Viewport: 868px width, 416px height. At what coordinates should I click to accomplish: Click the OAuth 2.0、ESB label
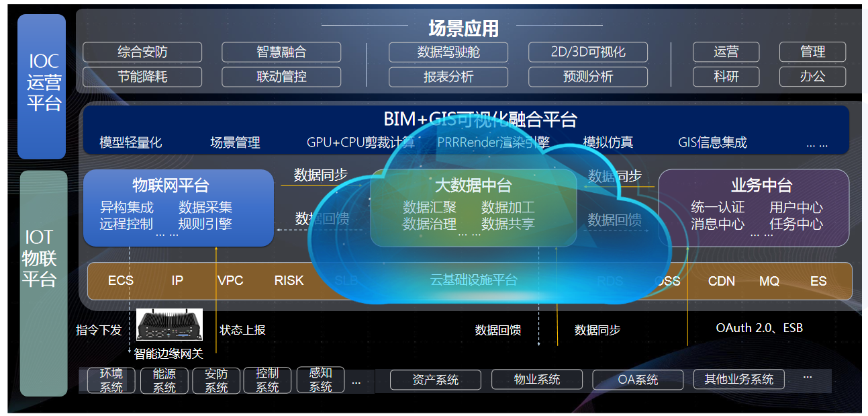(759, 328)
